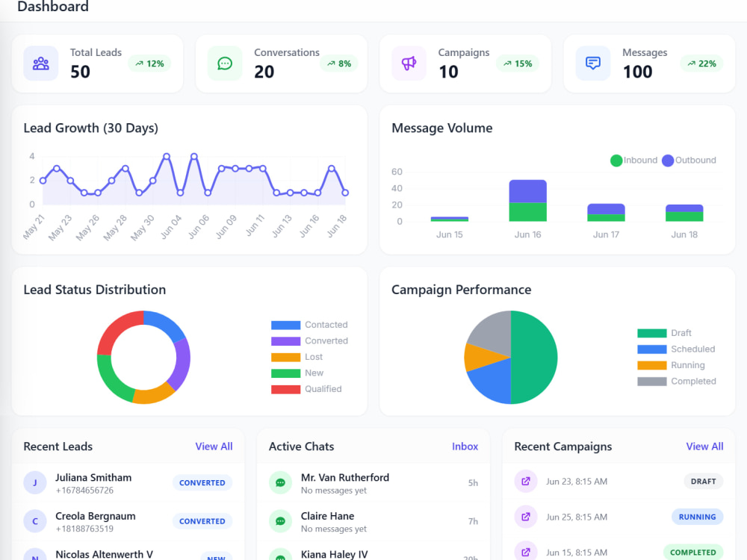Click the 8% trend badge on Conversations
The width and height of the screenshot is (747, 560).
[339, 63]
